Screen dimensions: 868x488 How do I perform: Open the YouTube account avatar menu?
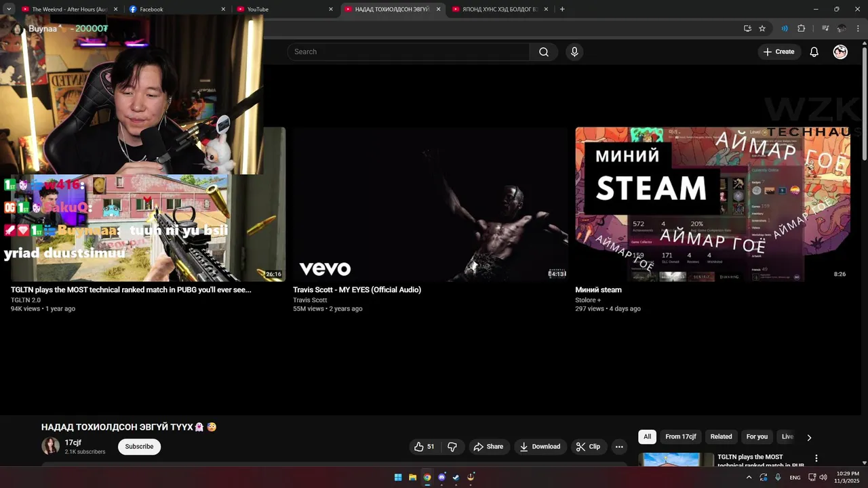click(x=840, y=52)
